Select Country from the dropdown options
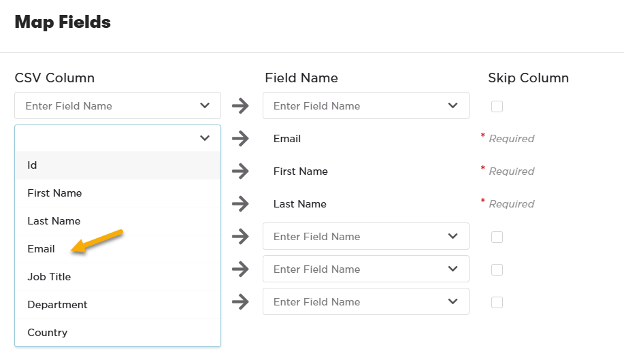Viewport: 624px width, 364px height. [x=48, y=333]
